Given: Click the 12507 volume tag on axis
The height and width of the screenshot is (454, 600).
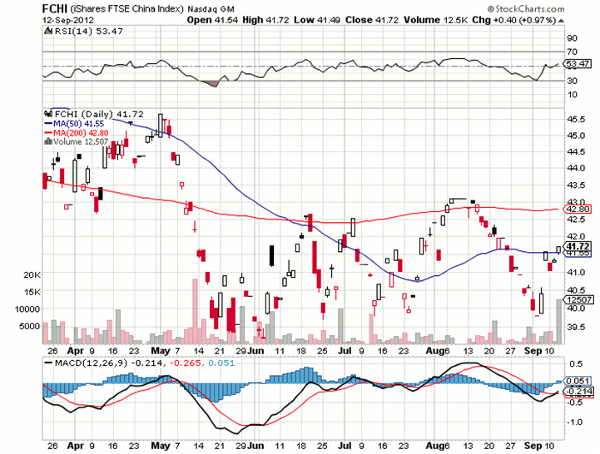Looking at the screenshot, I should (580, 299).
